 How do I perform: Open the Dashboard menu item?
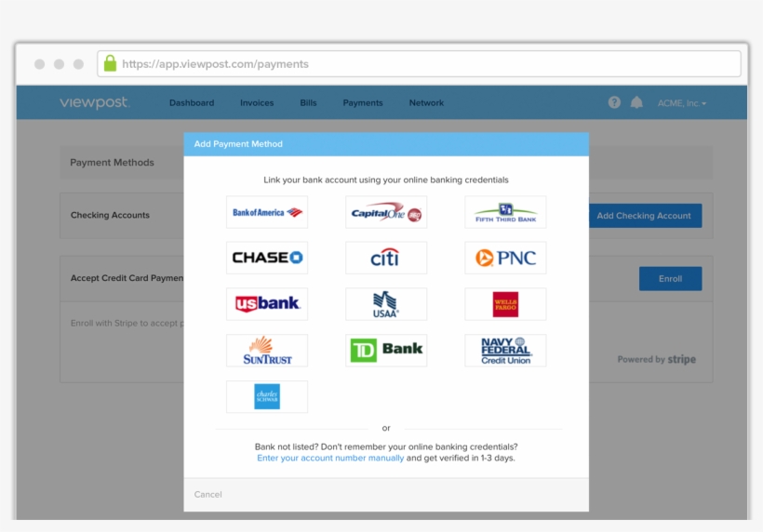click(x=192, y=102)
